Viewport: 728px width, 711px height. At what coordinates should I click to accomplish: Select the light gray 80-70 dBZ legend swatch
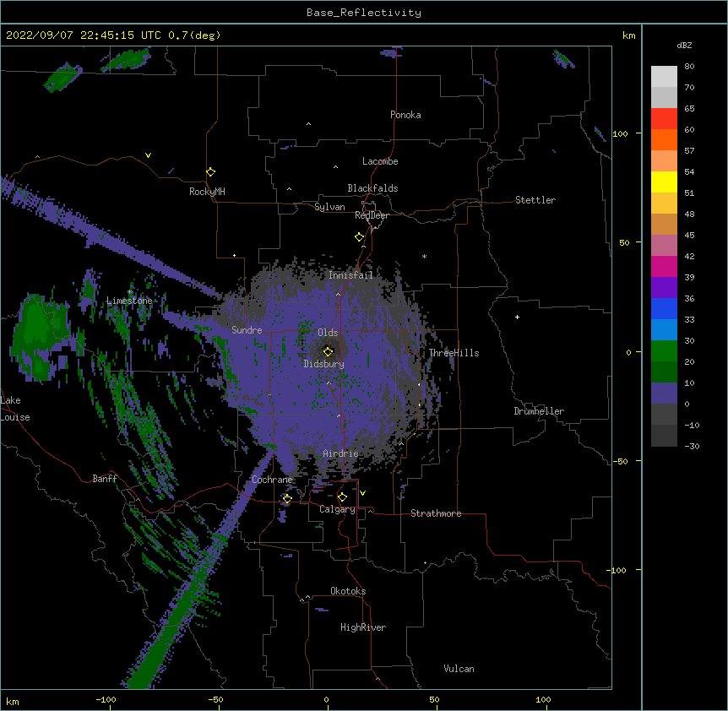[x=664, y=76]
